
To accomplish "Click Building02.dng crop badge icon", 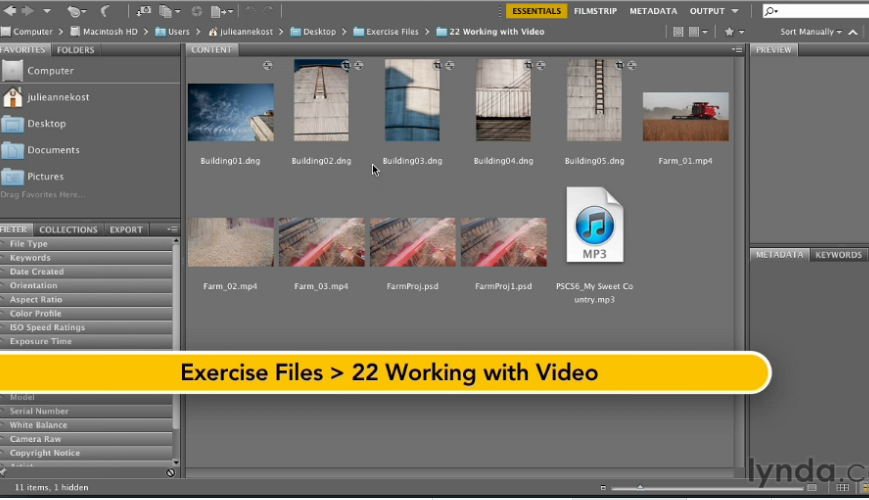I will click(x=346, y=65).
